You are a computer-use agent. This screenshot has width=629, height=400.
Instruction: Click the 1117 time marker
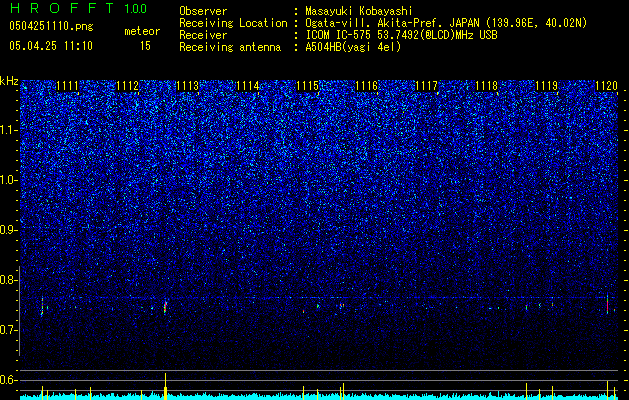pos(426,85)
